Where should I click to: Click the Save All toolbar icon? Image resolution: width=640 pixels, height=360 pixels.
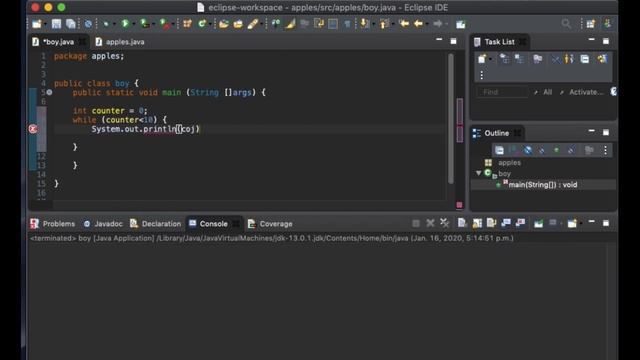pyautogui.click(x=71, y=24)
